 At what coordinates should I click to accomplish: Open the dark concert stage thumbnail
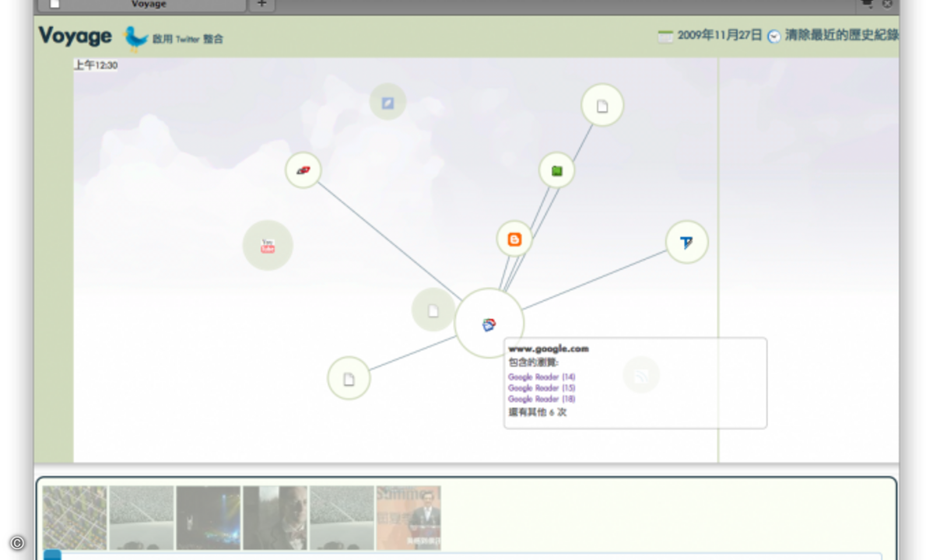click(x=209, y=518)
